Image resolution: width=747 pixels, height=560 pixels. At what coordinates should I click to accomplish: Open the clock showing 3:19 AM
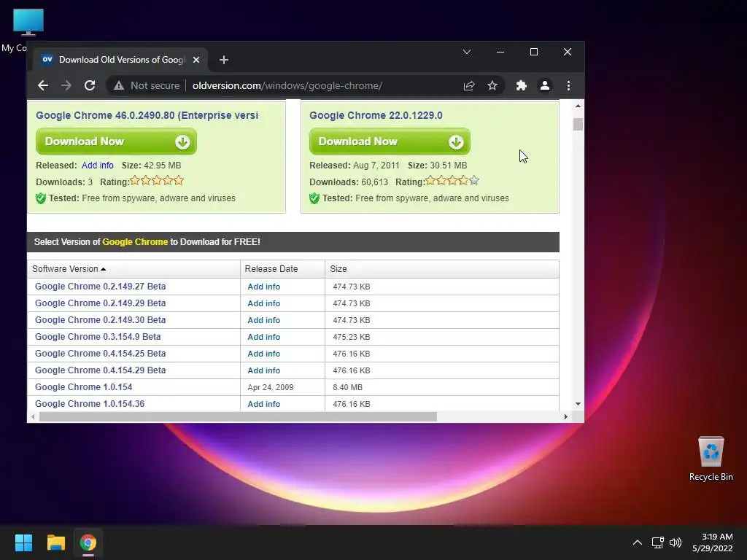(x=713, y=542)
